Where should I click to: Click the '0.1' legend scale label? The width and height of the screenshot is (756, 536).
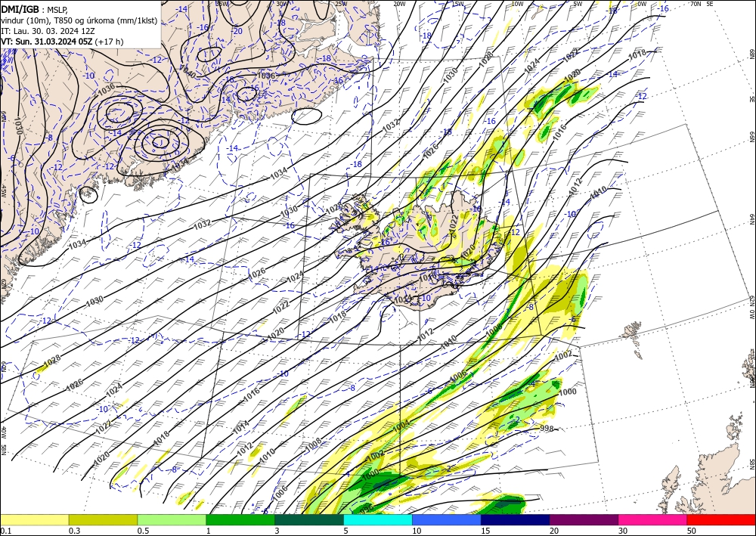5,531
